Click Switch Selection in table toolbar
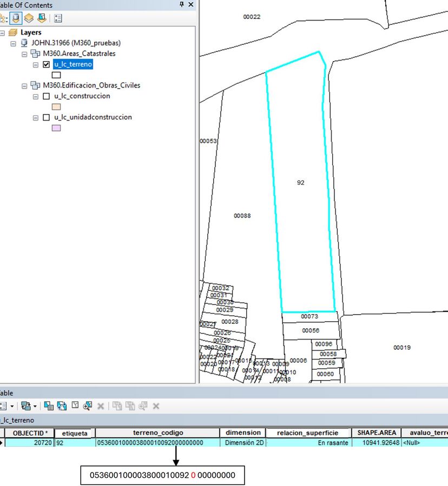Screen dimensions: 448x486 coord(61,405)
